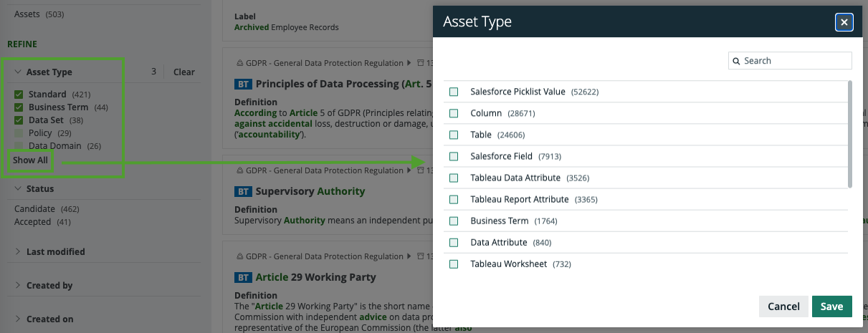Show All asset types

pyautogui.click(x=30, y=160)
